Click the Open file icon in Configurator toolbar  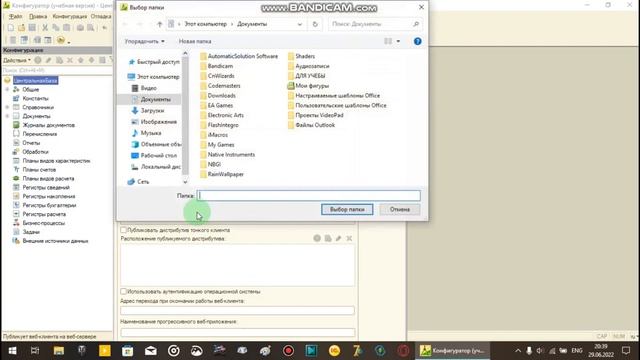(21, 28)
